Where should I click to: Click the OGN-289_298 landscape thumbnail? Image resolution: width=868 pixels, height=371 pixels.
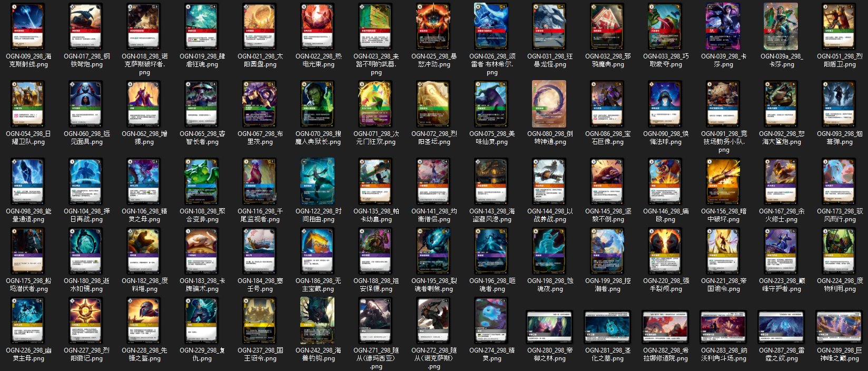pos(840,327)
